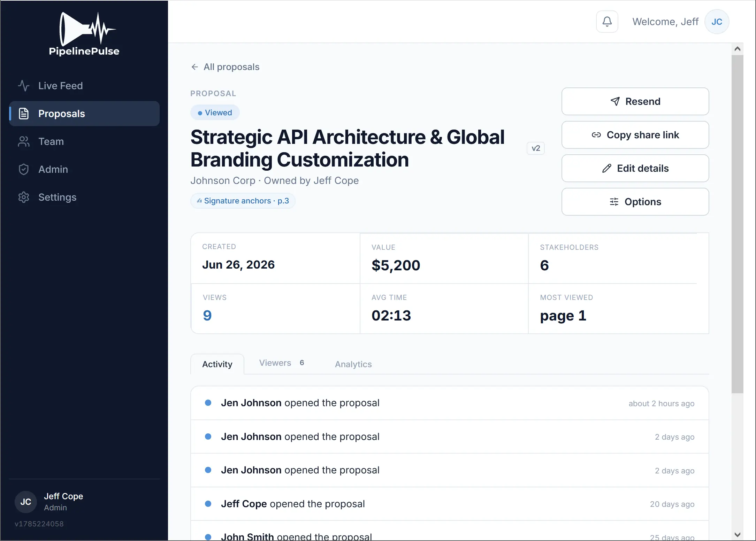
Task: Click the about 2 hours ago timestamp
Action: click(661, 403)
